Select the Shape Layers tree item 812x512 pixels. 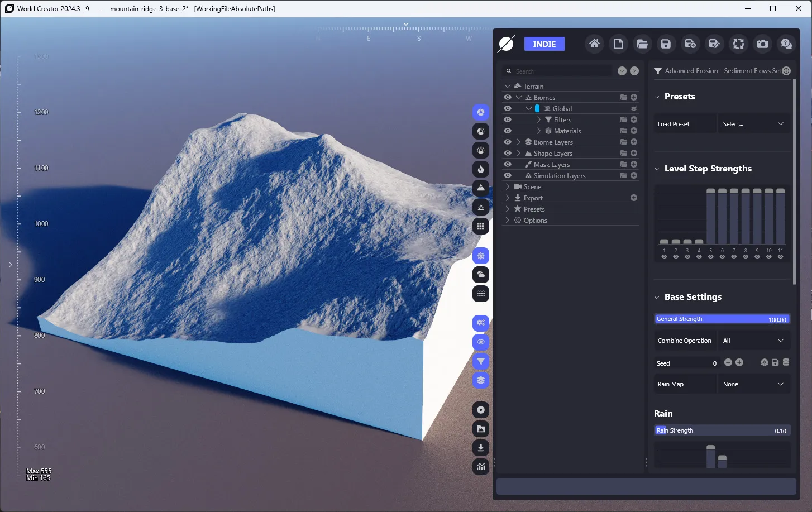click(x=553, y=153)
